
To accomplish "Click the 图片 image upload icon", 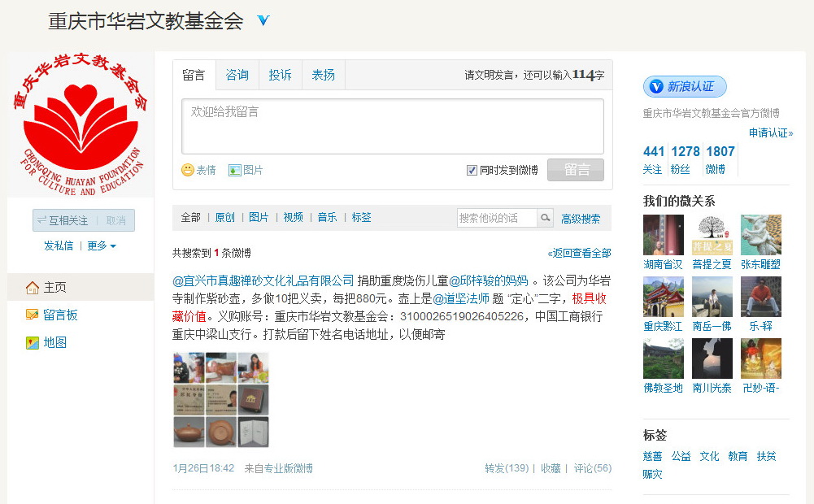I will coord(235,170).
